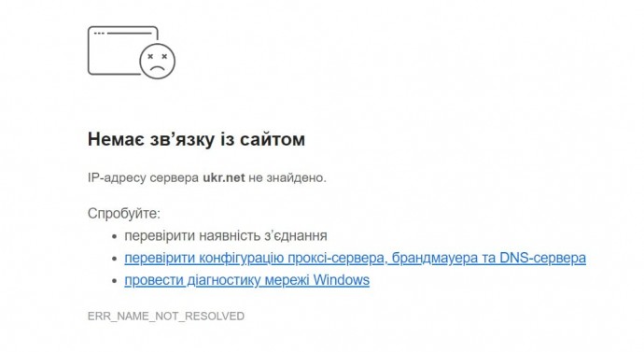Click the bold ukr.net domain name
This screenshot has width=644, height=352.
(224, 177)
